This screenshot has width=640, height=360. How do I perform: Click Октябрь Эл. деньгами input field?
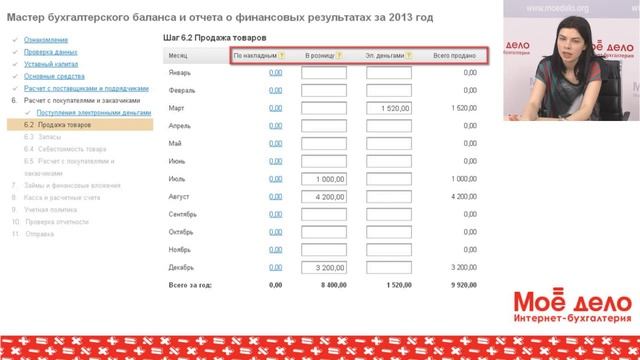389,232
